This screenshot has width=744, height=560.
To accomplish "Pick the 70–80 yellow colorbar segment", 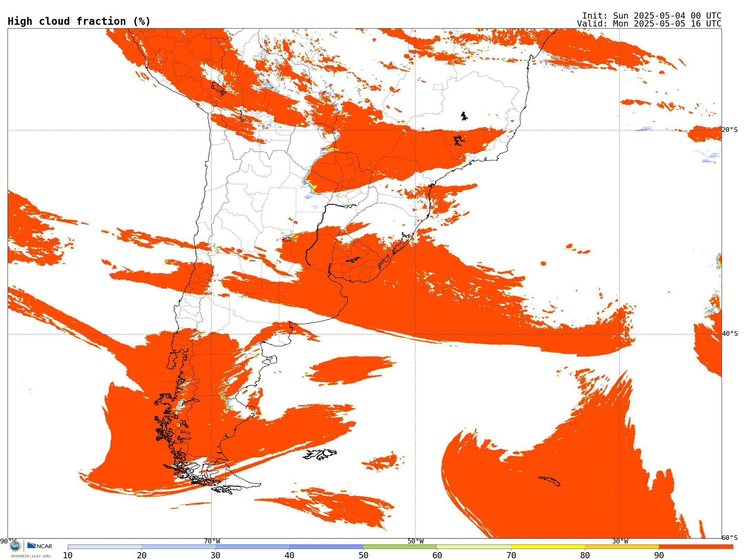I will click(548, 547).
